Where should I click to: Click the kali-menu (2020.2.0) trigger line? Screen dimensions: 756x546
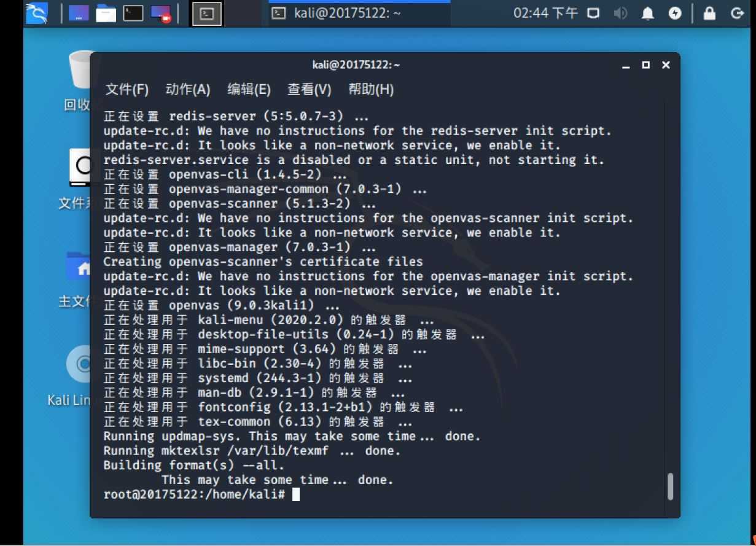pos(268,320)
